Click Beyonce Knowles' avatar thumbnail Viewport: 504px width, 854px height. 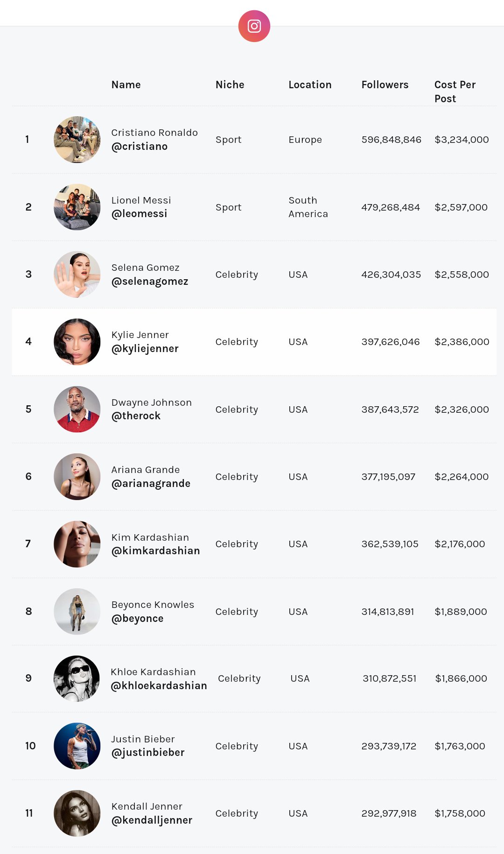tap(77, 612)
